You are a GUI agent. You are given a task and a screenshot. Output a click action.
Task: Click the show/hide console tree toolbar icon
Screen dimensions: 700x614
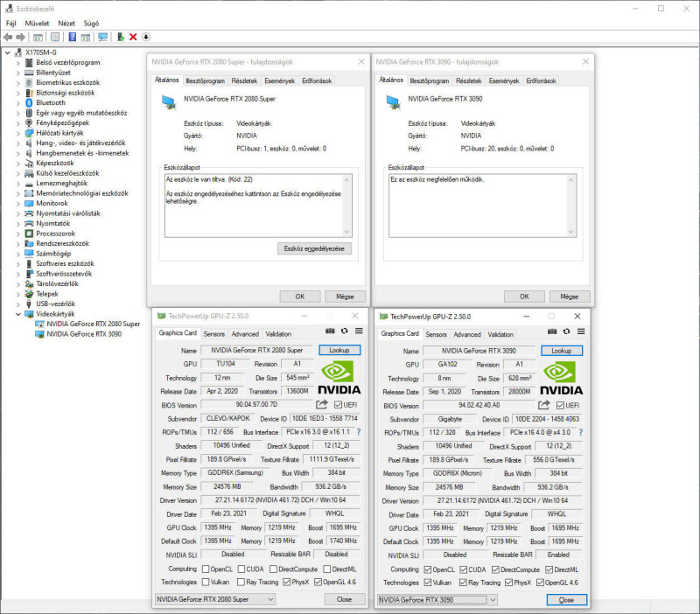38,37
